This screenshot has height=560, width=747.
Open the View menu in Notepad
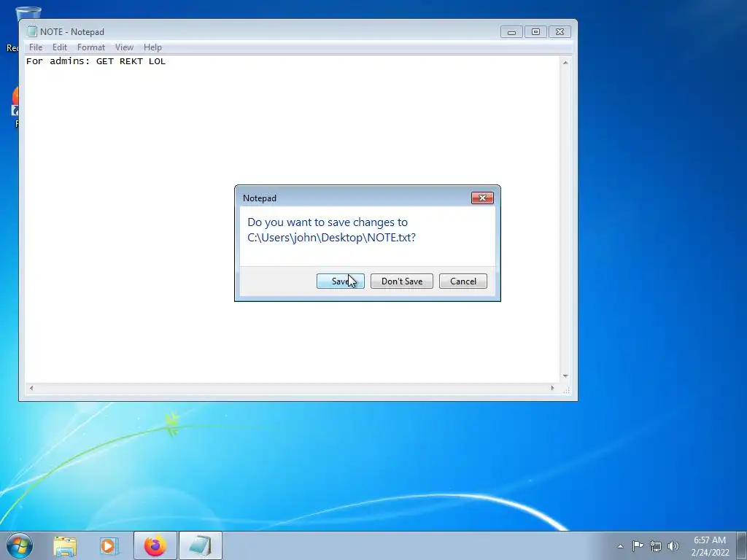click(124, 47)
